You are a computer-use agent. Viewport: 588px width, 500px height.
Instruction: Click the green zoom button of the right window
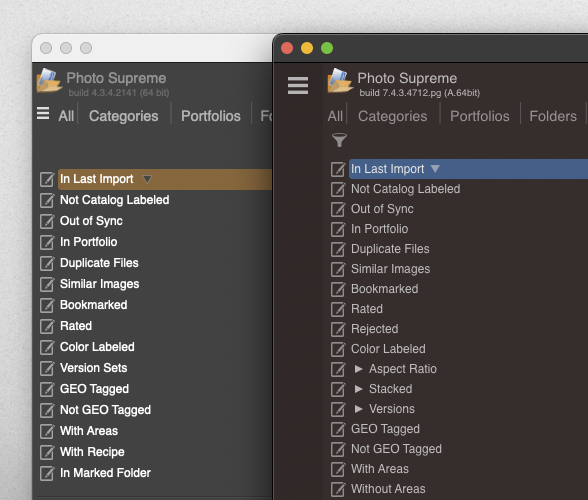[x=327, y=48]
